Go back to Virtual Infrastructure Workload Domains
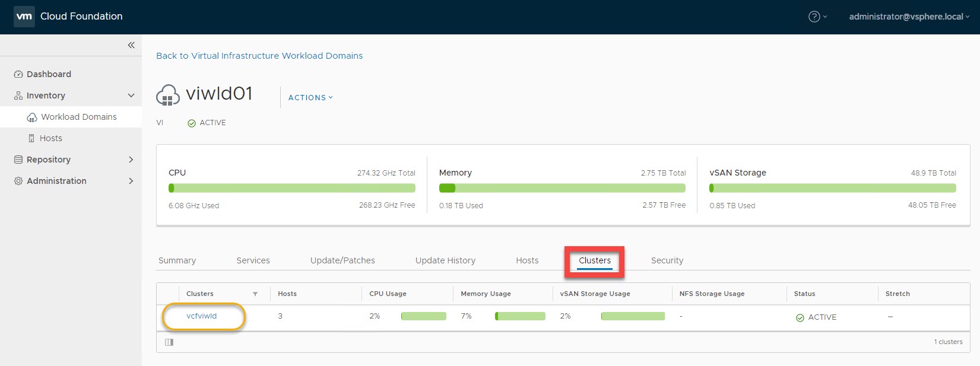Image resolution: width=980 pixels, height=366 pixels. tap(259, 56)
